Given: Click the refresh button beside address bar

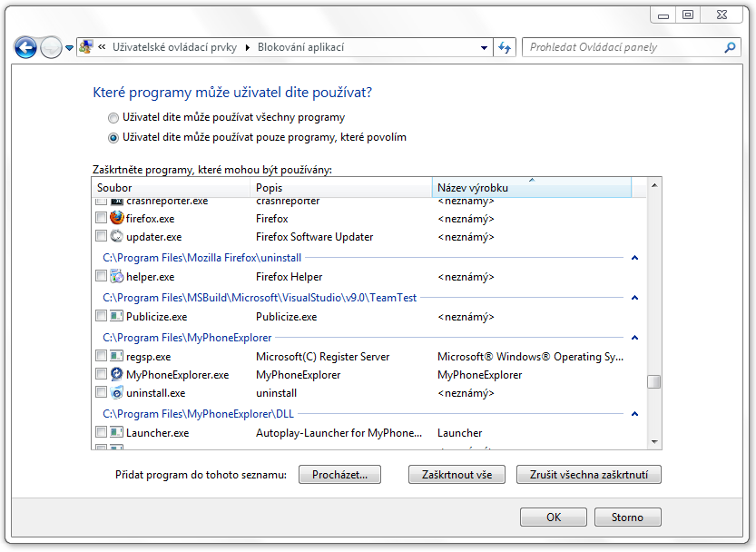Looking at the screenshot, I should pos(505,47).
